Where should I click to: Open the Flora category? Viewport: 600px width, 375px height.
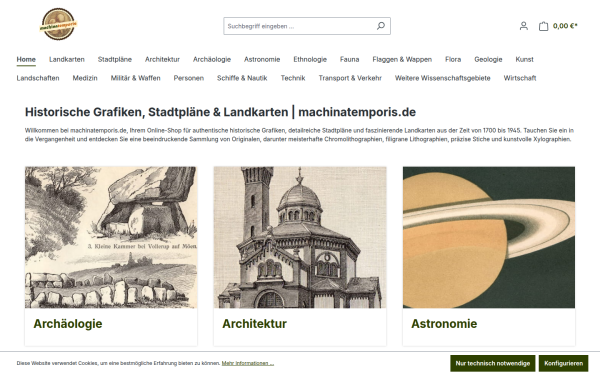pos(453,59)
